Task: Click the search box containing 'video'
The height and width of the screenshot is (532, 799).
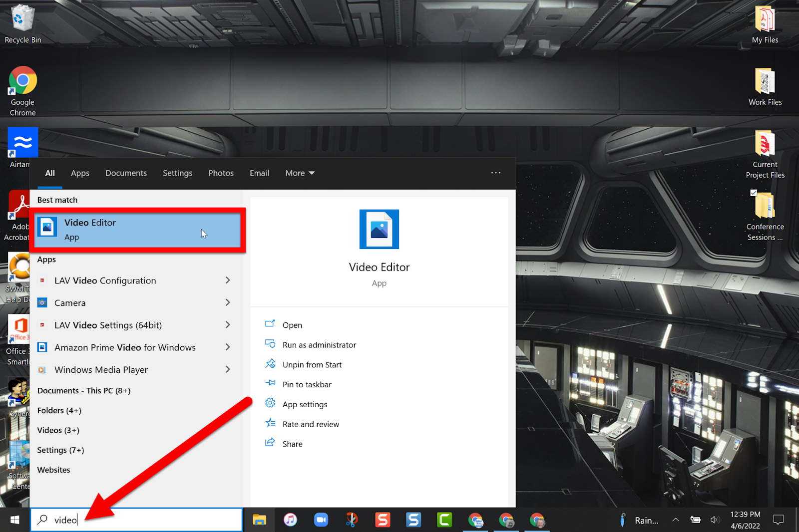Action: click(137, 520)
